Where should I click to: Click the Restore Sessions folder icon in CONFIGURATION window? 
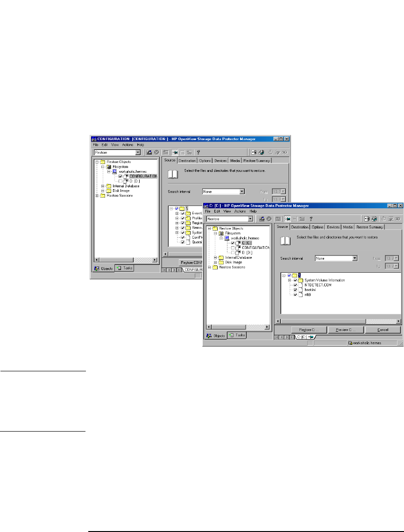(102, 195)
